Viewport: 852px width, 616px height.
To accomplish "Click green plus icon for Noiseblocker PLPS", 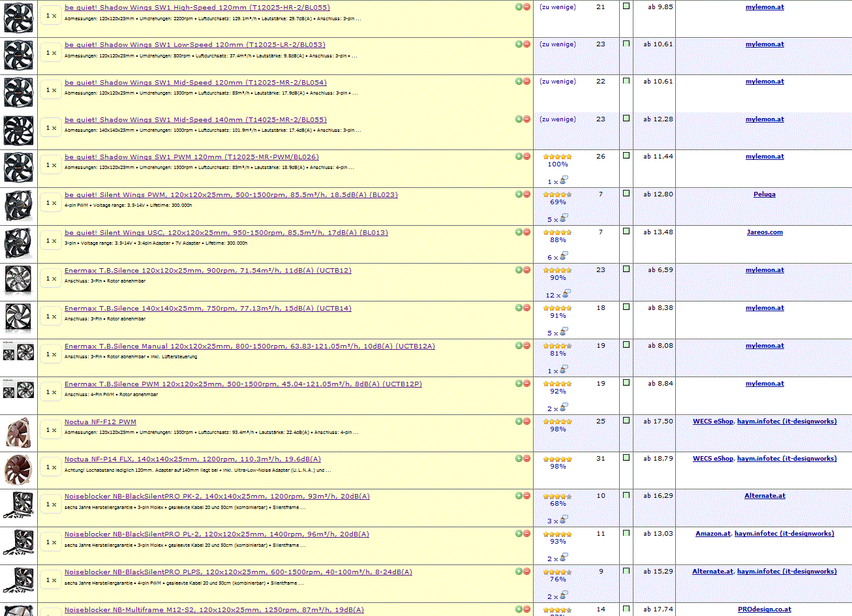I will pyautogui.click(x=519, y=572).
